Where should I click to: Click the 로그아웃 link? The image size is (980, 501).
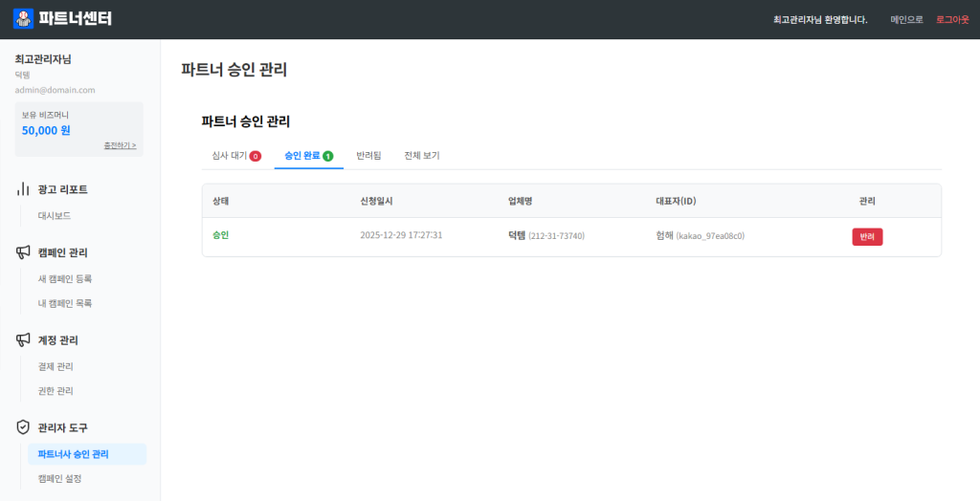point(952,19)
